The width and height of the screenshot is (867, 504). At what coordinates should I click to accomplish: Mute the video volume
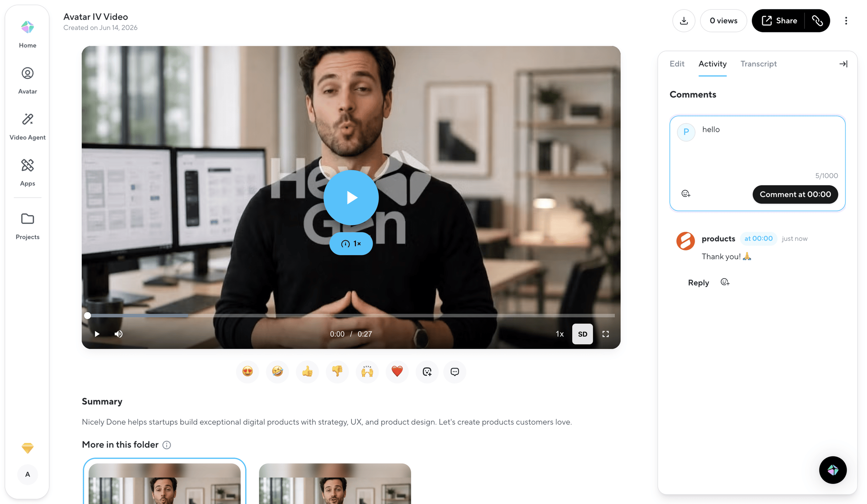click(118, 334)
